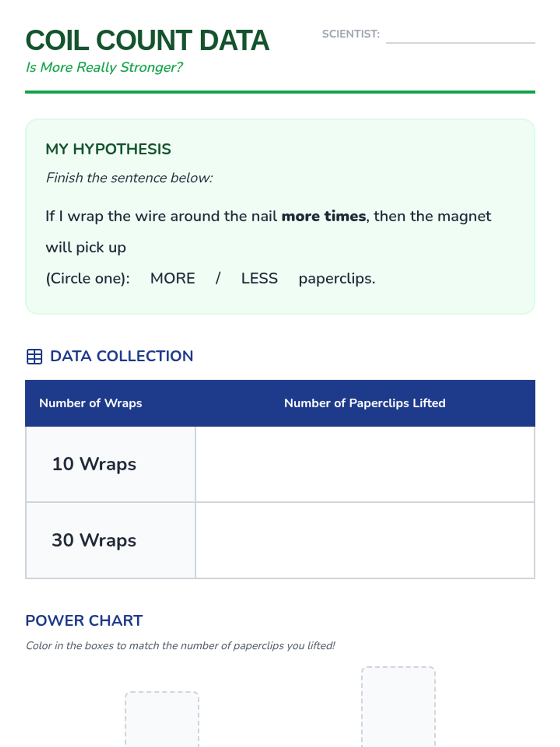Click the right dashed power chart box
This screenshot has width=560, height=747.
[x=399, y=707]
